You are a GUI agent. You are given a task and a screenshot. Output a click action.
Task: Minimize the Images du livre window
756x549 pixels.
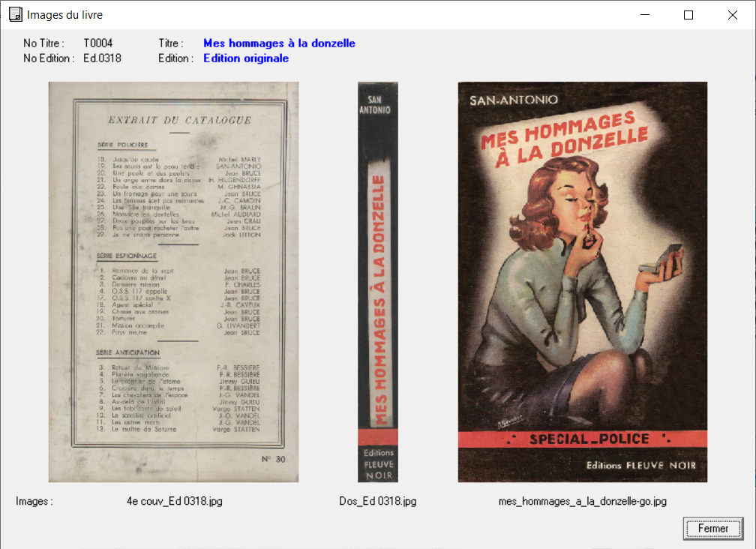click(645, 15)
